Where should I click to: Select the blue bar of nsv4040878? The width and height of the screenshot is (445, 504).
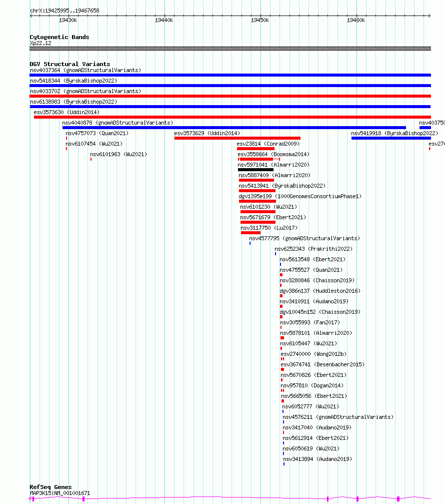pos(234,128)
